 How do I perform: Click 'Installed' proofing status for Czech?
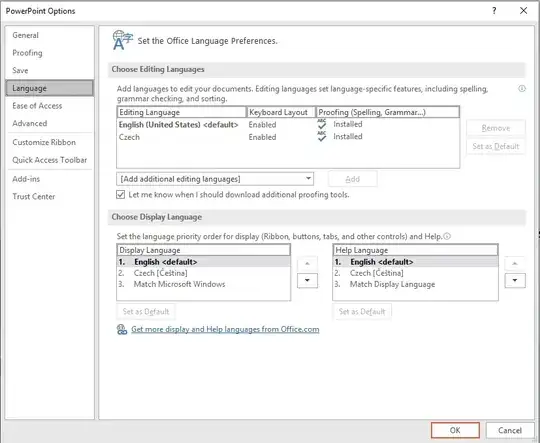tap(348, 136)
